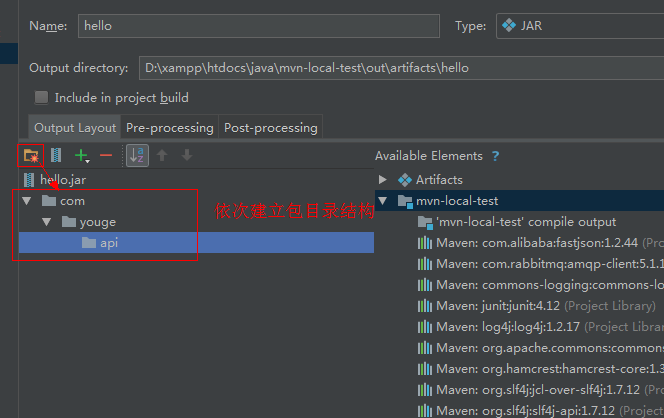This screenshot has height=418, width=664.
Task: Click the JAR type diamond icon
Action: [x=509, y=25]
